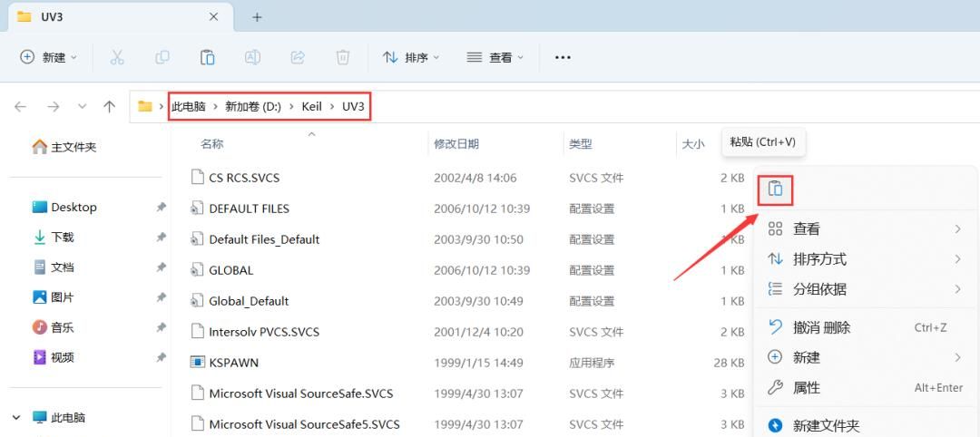This screenshot has width=980, height=437.
Task: Click the pin icon beside 音乐
Action: [x=161, y=327]
